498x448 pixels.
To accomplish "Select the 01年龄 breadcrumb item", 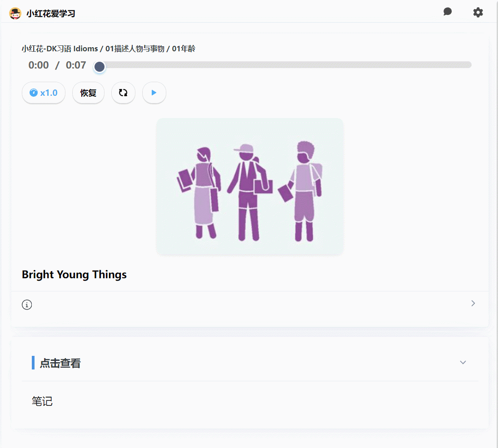I will pos(184,49).
